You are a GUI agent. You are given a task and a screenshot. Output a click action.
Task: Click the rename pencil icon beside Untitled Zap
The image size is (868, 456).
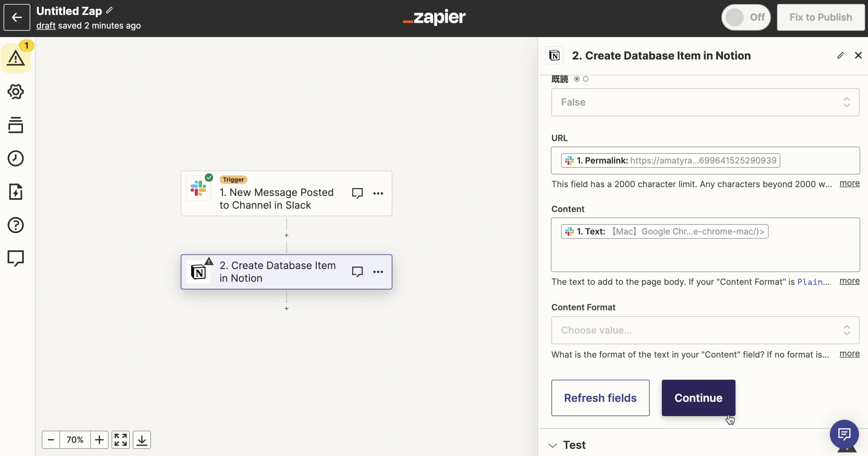click(x=109, y=10)
